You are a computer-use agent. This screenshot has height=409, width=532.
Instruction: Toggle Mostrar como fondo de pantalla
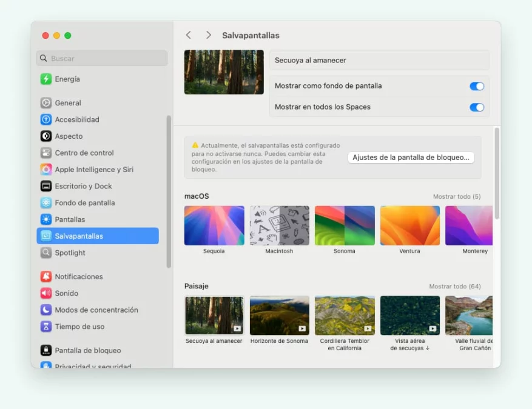(477, 86)
